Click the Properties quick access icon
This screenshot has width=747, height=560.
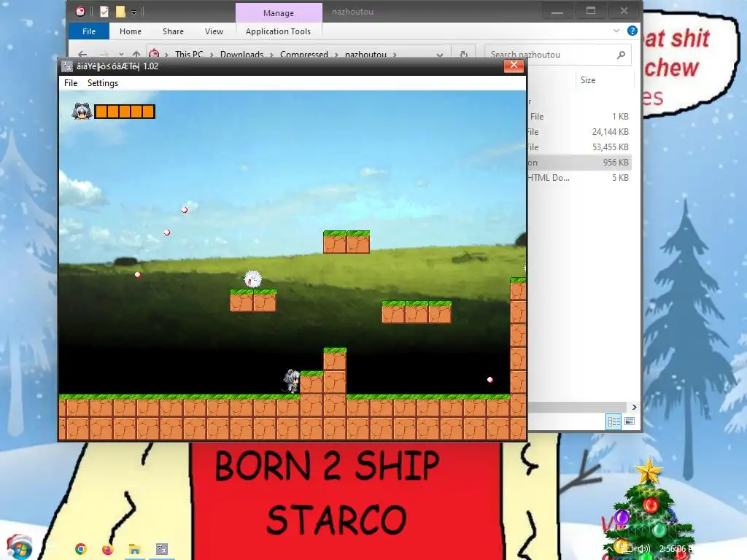click(x=104, y=12)
